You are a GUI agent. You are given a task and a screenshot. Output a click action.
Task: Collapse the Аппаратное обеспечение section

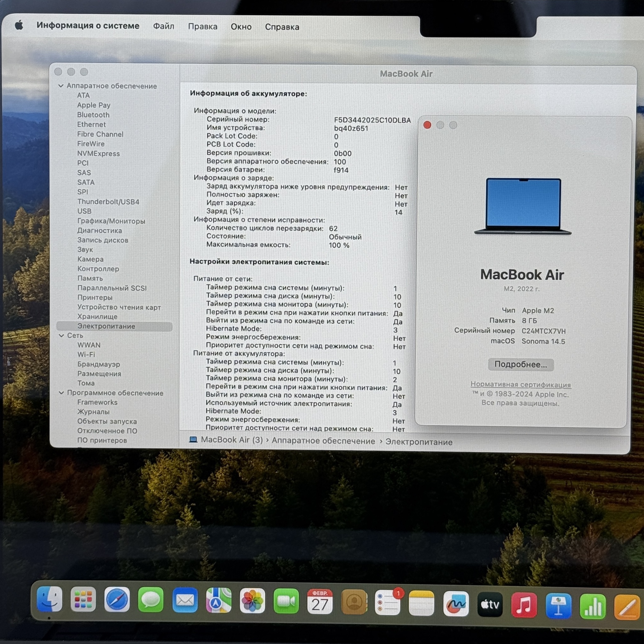[x=61, y=86]
